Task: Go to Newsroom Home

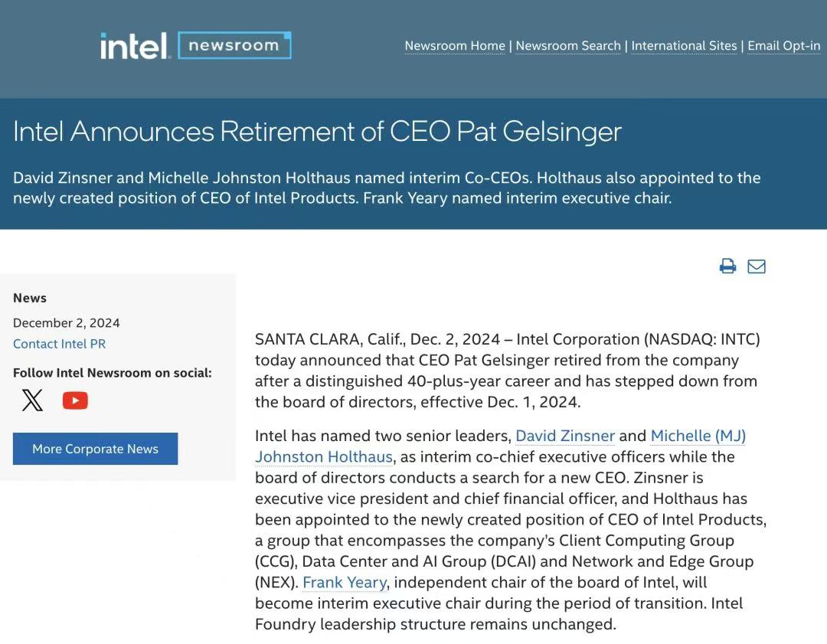Action: coord(455,46)
